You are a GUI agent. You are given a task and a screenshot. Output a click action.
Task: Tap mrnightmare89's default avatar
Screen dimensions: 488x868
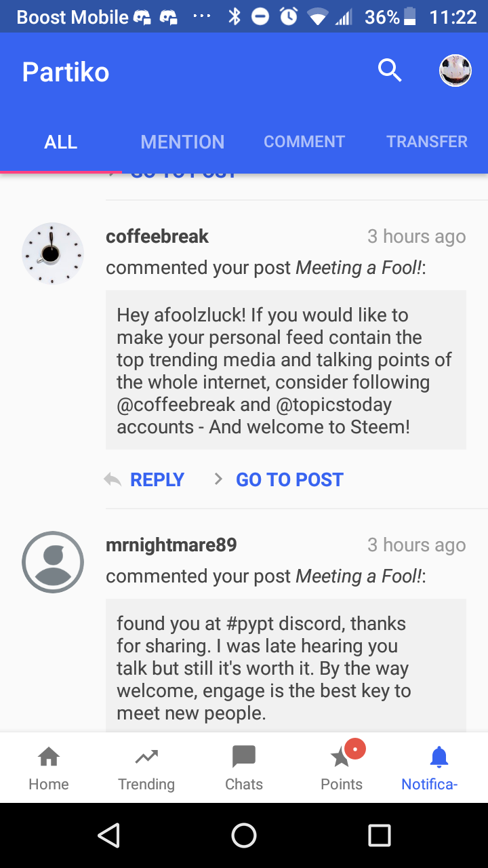[x=53, y=561]
